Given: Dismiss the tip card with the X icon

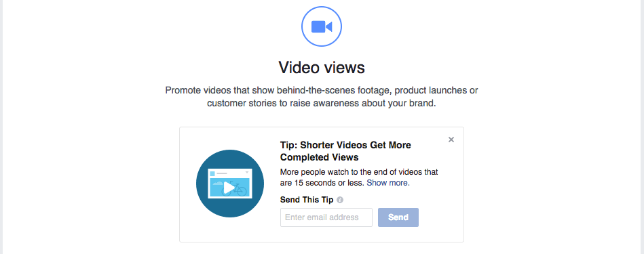Looking at the screenshot, I should (451, 140).
